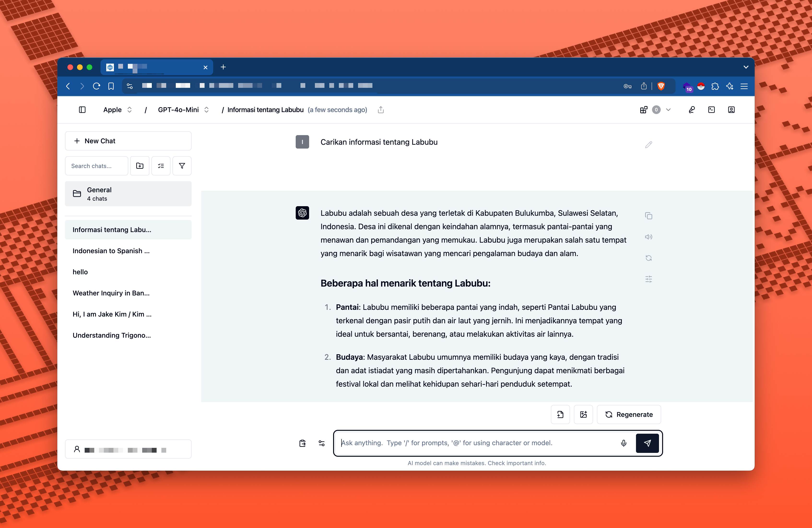The width and height of the screenshot is (812, 528).
Task: Open the Brave Shields lion icon
Action: pyautogui.click(x=661, y=86)
